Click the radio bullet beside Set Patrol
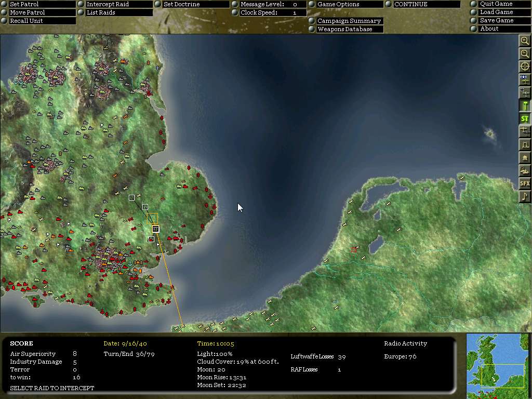The width and height of the screenshot is (532, 399). [4, 4]
